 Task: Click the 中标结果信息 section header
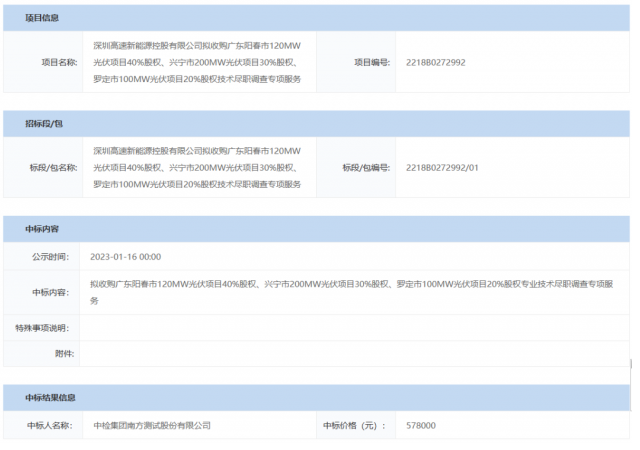pos(51,398)
